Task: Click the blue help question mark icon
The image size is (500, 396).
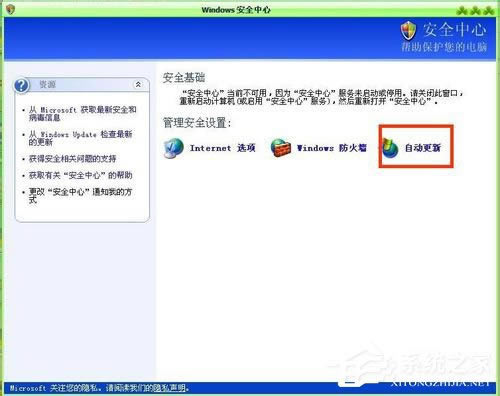Action: click(22, 85)
